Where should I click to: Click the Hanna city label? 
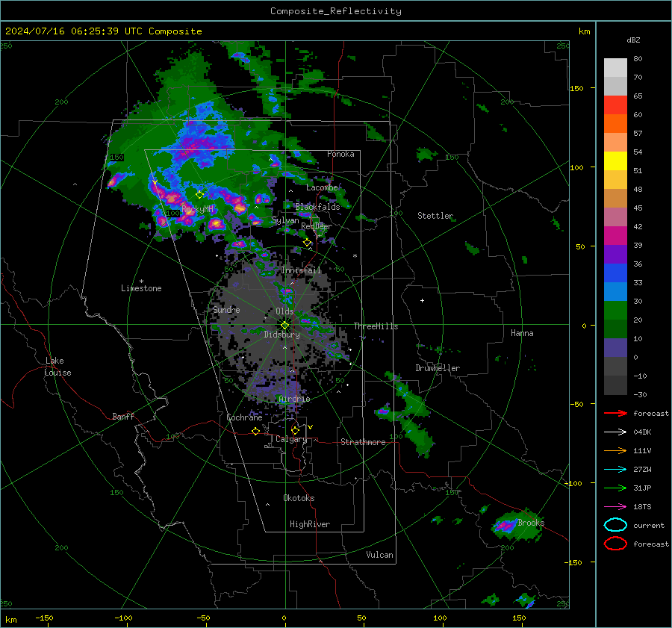point(522,333)
